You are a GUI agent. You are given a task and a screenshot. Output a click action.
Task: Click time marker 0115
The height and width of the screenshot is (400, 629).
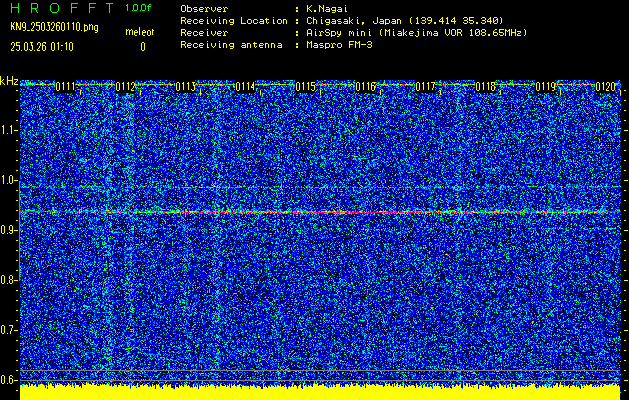(x=305, y=87)
